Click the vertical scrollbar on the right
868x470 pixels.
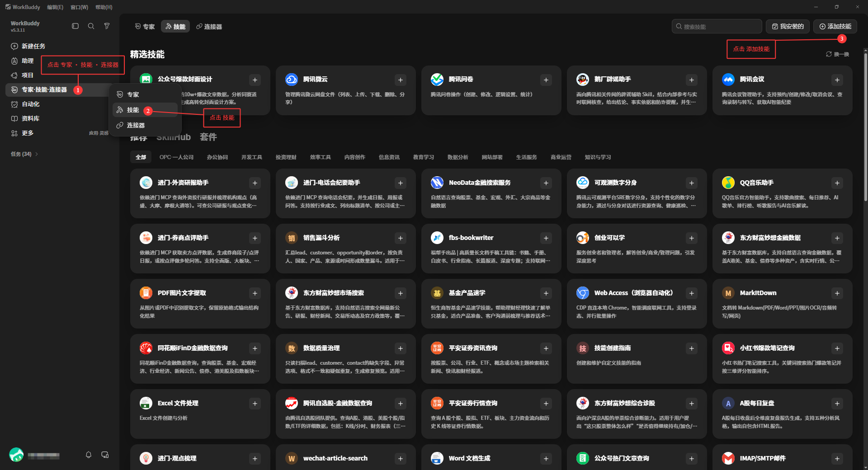(865, 127)
